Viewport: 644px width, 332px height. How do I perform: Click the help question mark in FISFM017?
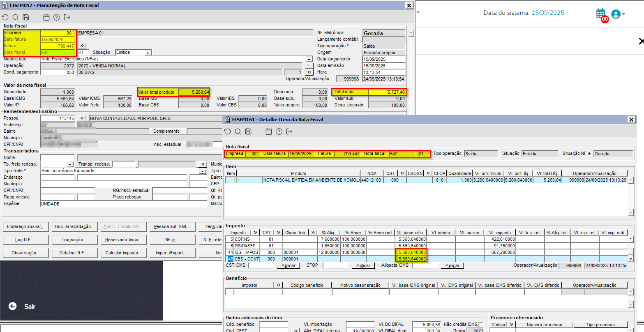click(x=57, y=17)
